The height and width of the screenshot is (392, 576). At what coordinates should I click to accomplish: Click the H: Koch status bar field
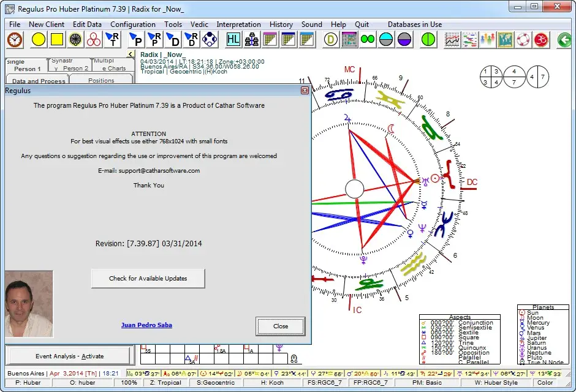pyautogui.click(x=272, y=382)
